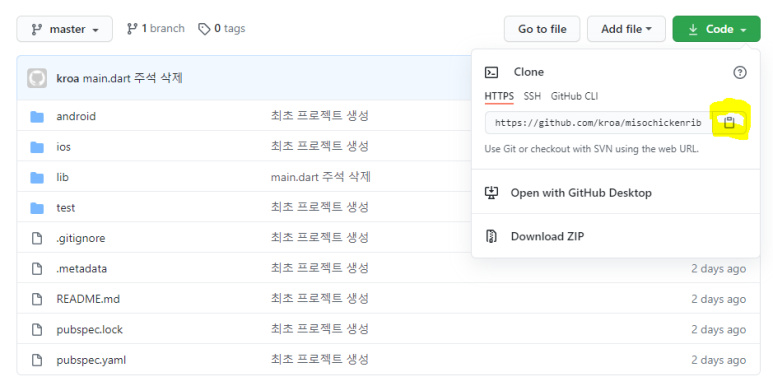Open the .gitignore file
Screen dimensions: 773x386
[x=80, y=239]
